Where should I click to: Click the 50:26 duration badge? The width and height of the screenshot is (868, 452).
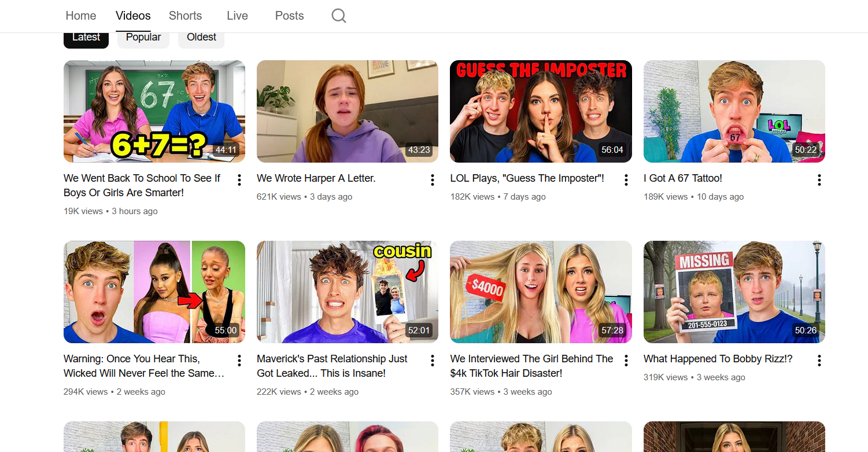click(806, 330)
